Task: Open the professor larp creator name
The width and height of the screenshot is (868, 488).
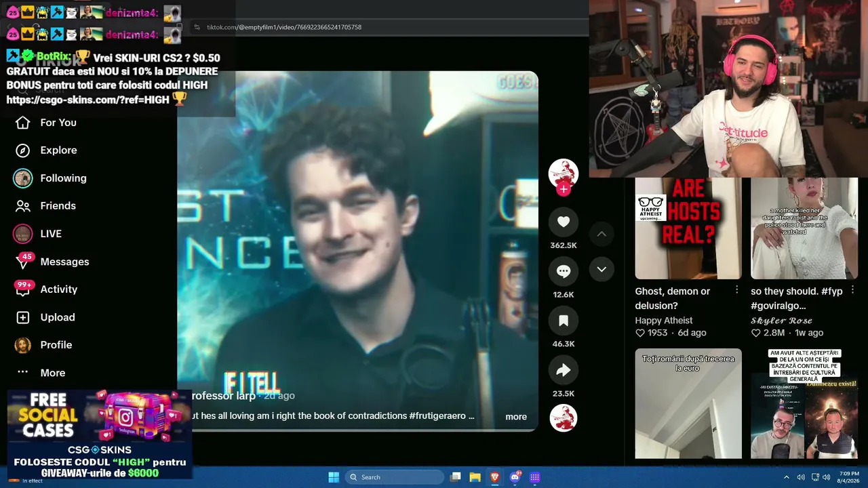Action: (x=225, y=396)
